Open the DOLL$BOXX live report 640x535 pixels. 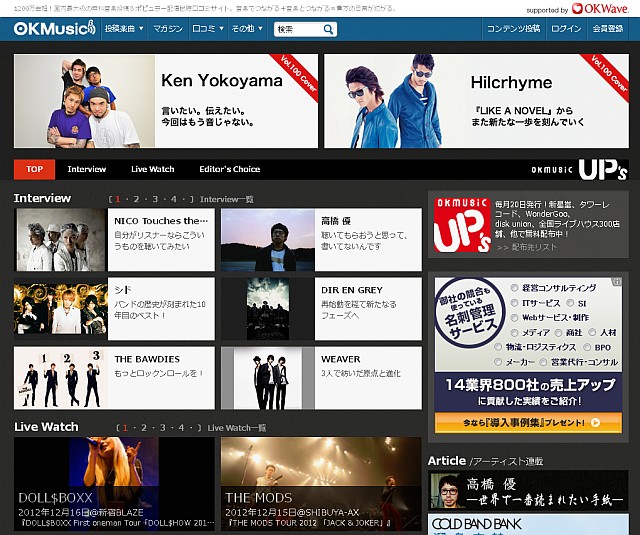click(x=114, y=484)
